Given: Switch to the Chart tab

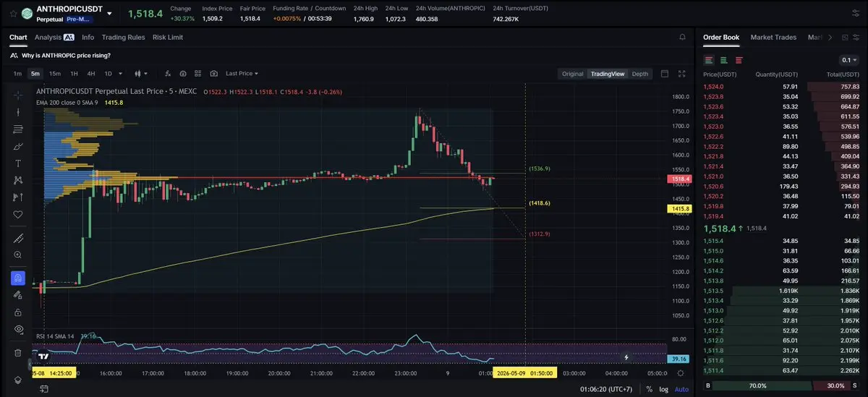Looking at the screenshot, I should coord(18,37).
